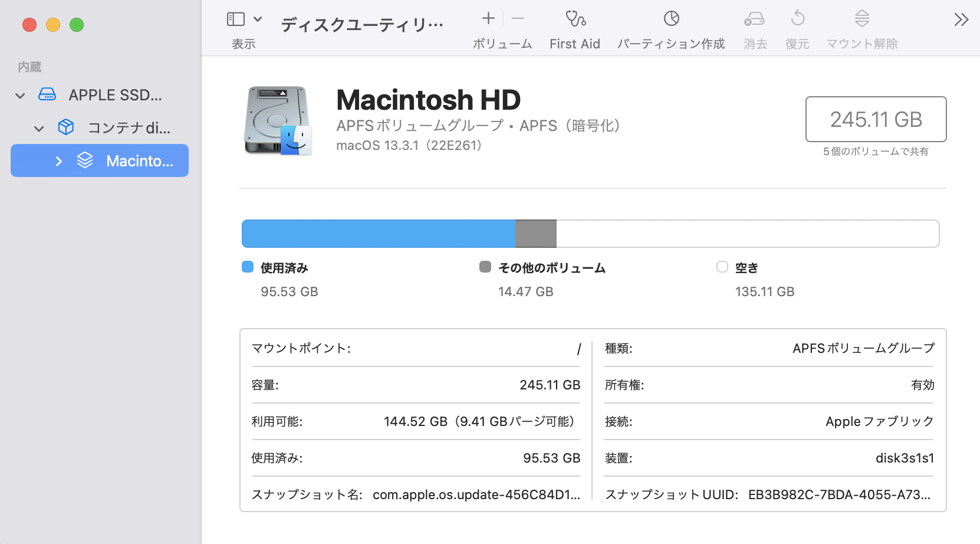Click the 使用済み blue legend square
Screen dimensions: 980x544
click(246, 267)
